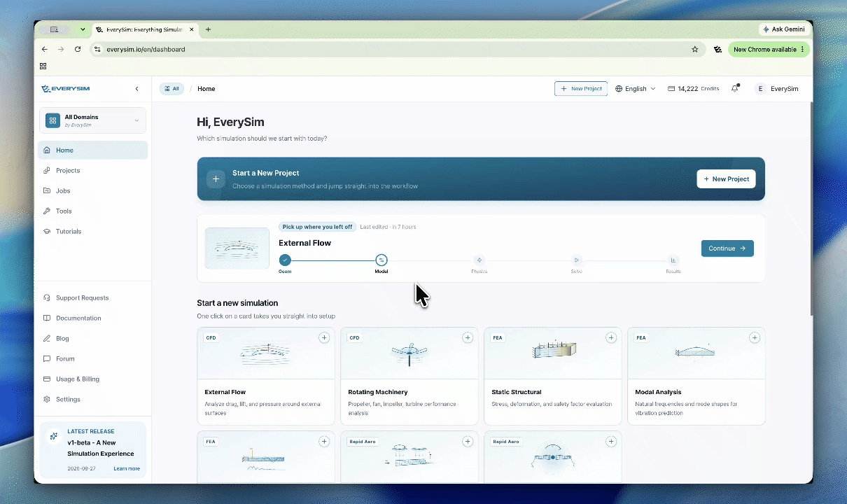Open Jobs in sidebar
Image resolution: width=847 pixels, height=504 pixels.
pos(93,190)
